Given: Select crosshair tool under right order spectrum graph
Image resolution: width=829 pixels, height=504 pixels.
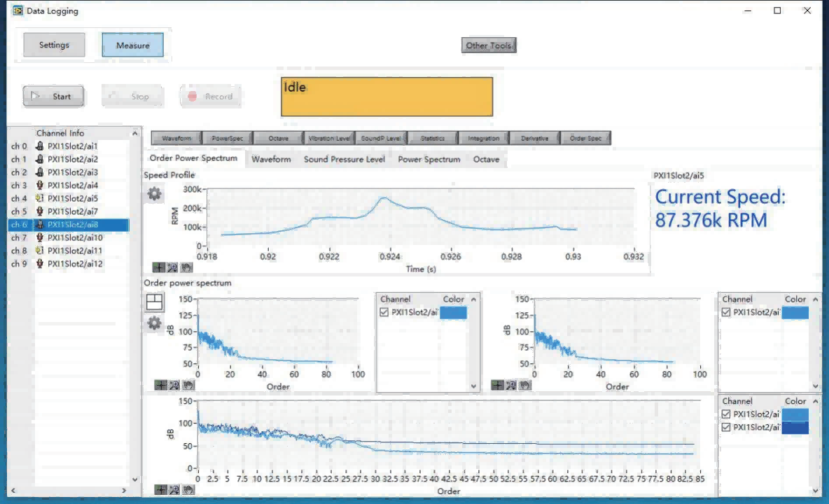Looking at the screenshot, I should pos(497,385).
